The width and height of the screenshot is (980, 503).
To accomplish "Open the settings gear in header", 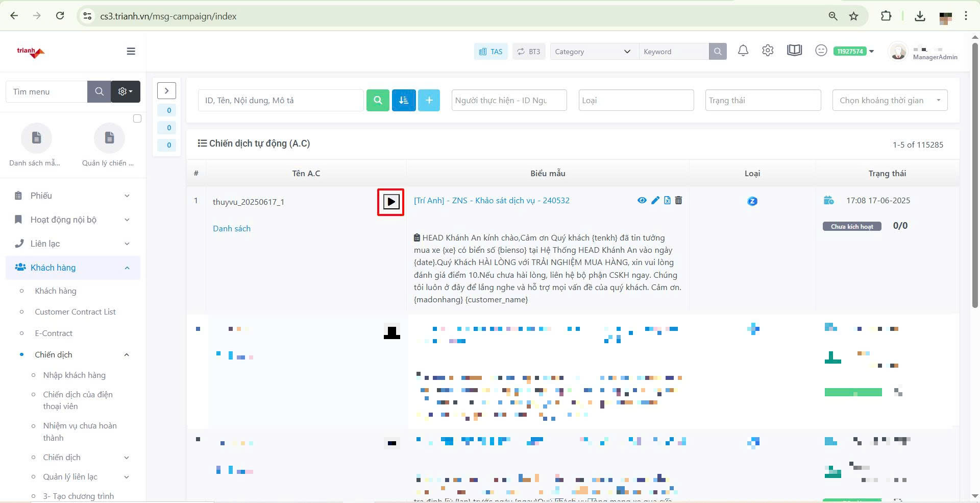I will click(768, 51).
